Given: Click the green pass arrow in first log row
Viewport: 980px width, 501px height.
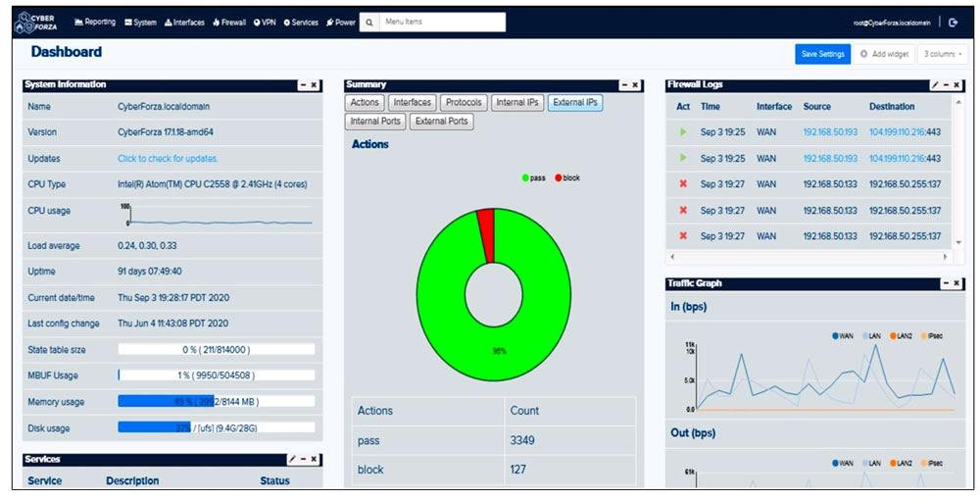Looking at the screenshot, I should (x=683, y=132).
